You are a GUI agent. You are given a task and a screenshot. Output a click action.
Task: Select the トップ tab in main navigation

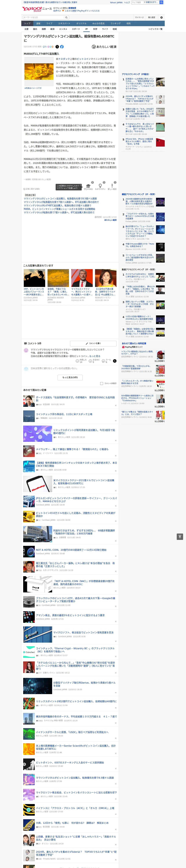(x=27, y=24)
